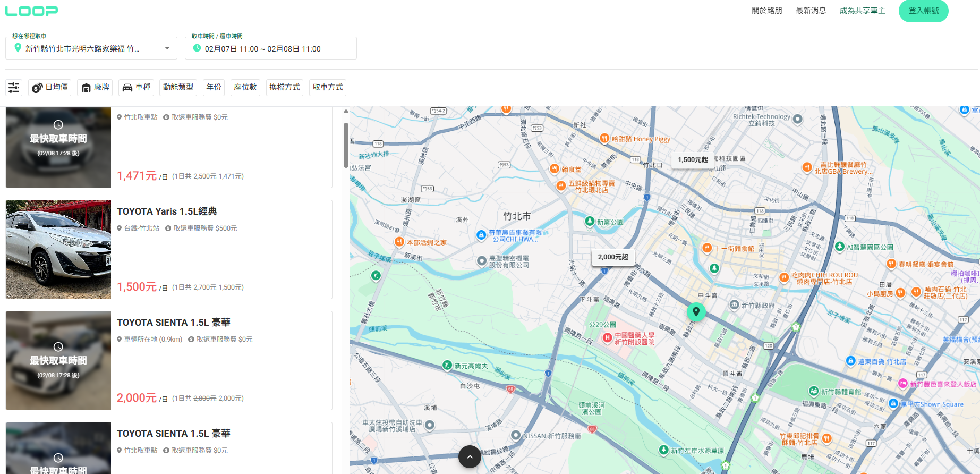The image size is (980, 474).
Task: Open 最新消息 in top navigation
Action: (811, 11)
